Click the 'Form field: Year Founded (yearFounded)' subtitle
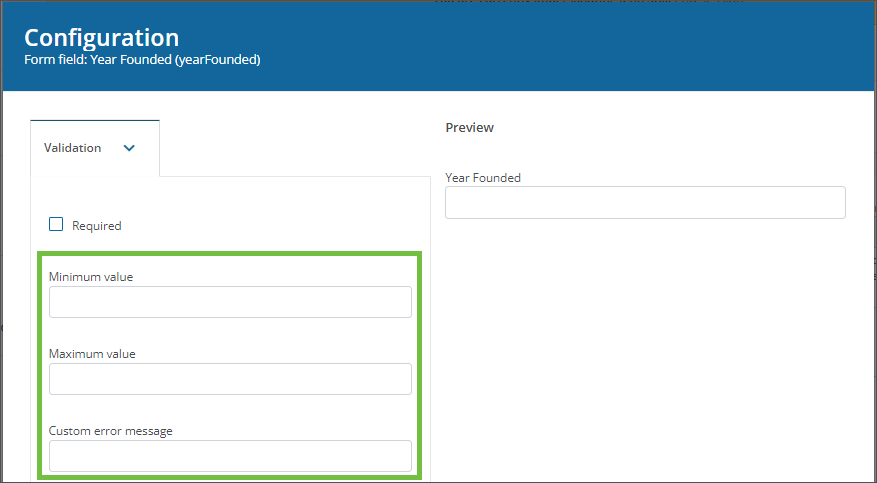Image resolution: width=877 pixels, height=483 pixels. point(142,60)
